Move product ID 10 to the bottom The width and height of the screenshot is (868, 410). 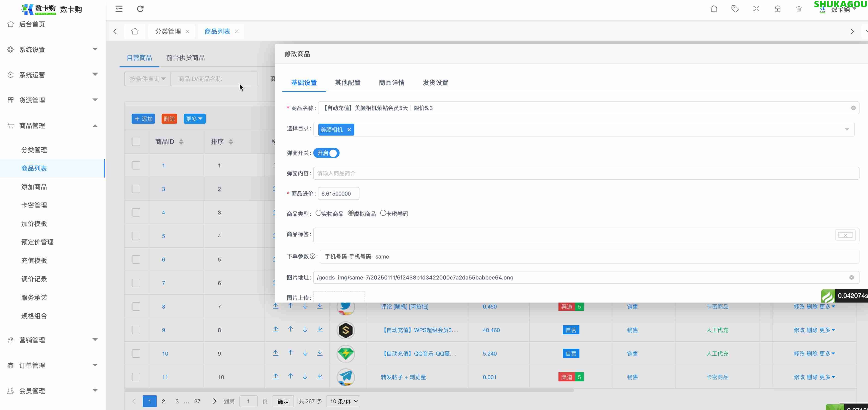tap(319, 353)
